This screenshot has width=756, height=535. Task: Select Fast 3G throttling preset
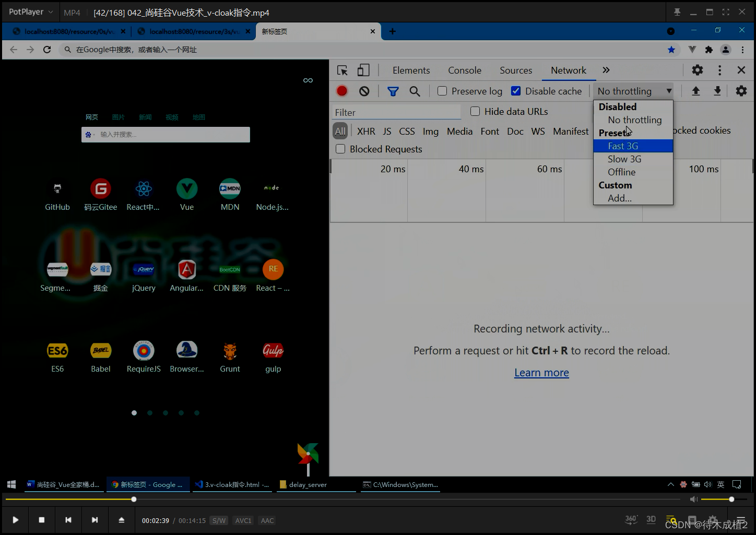(633, 146)
